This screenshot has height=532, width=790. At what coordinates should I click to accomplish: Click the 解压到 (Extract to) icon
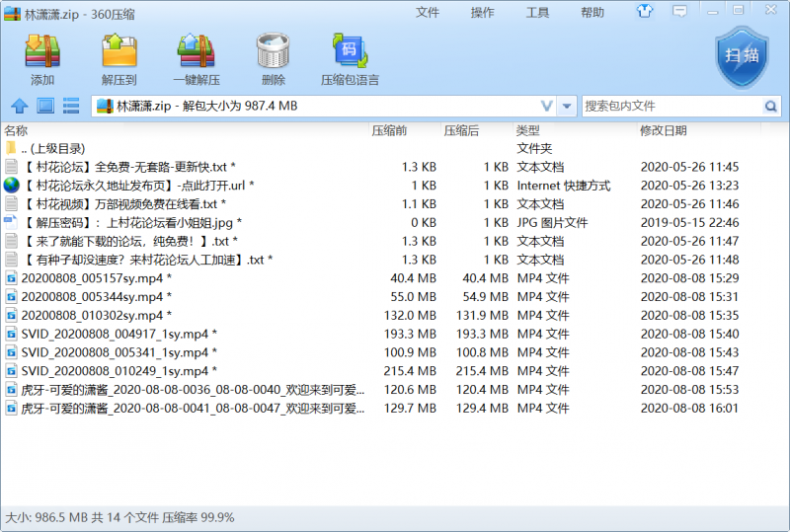(x=118, y=57)
